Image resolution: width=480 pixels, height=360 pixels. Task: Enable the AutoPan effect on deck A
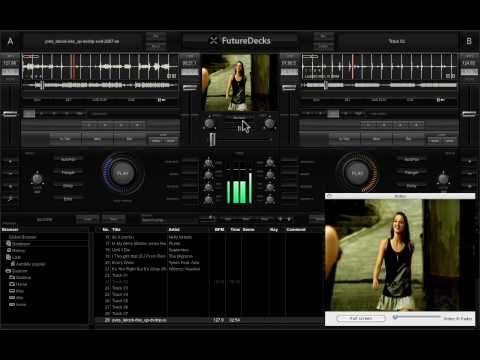click(68, 159)
